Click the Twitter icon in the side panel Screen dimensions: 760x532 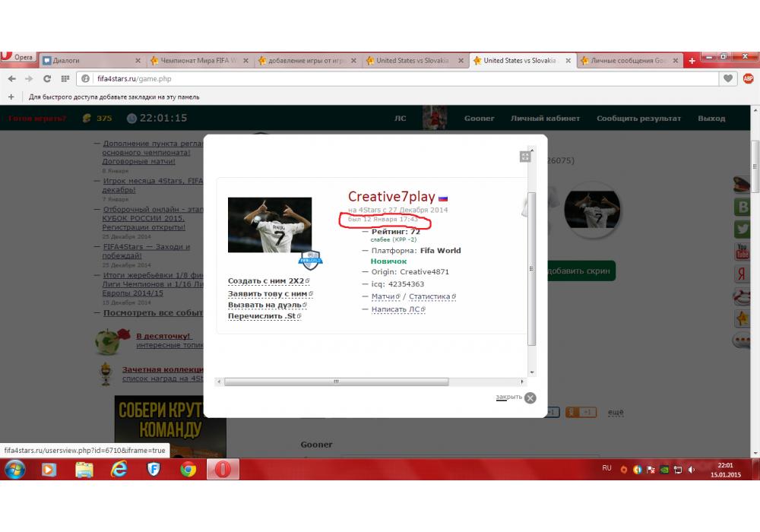coord(742,229)
